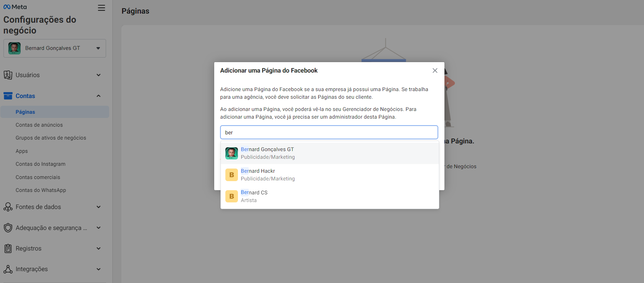Open Contas do WhatsApp
Screen dimensions: 644x283
tap(41, 190)
